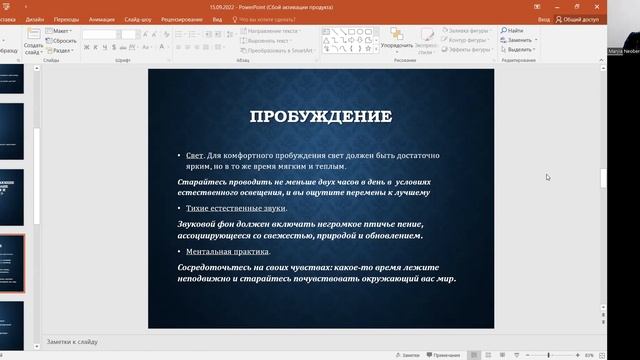Viewport: 640px width, 360px height.
Task: Click Shape Effects (Эффекты фигуры)
Action: pyautogui.click(x=467, y=49)
